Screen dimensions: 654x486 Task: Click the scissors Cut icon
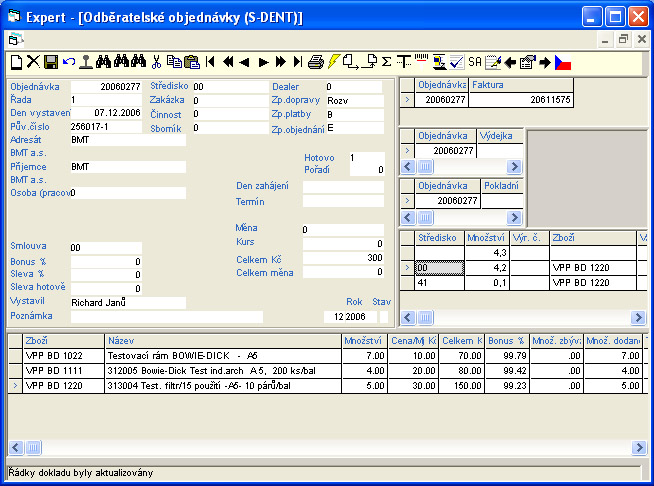(x=157, y=62)
